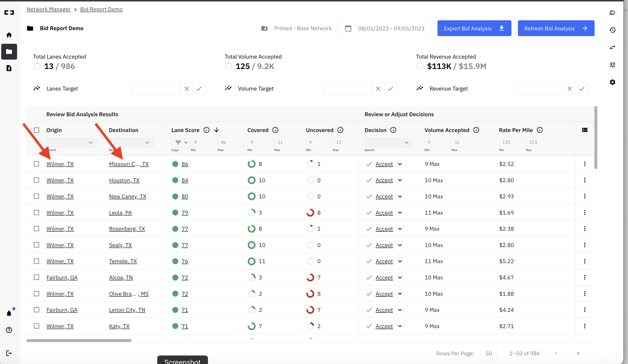Open the help icon at bottom left

tap(9, 330)
